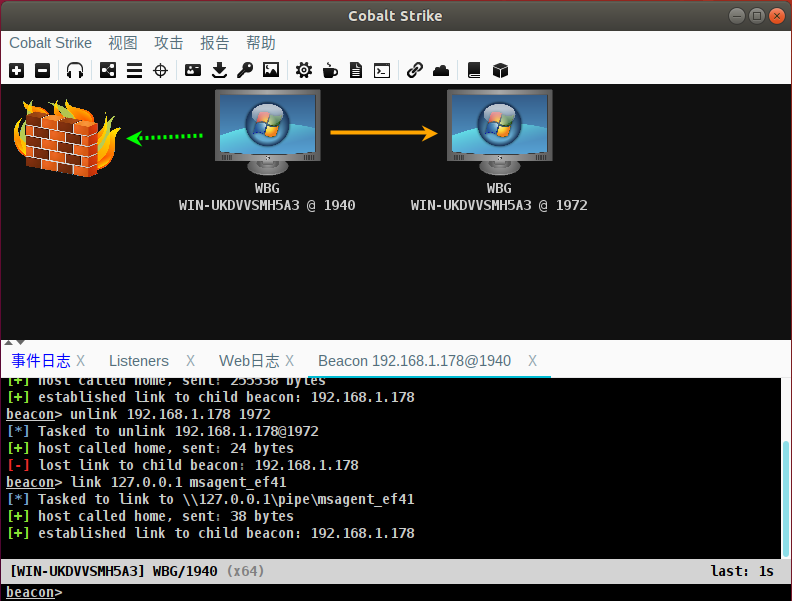Select the firewall icon in graph
The height and width of the screenshot is (601, 792).
coord(66,137)
